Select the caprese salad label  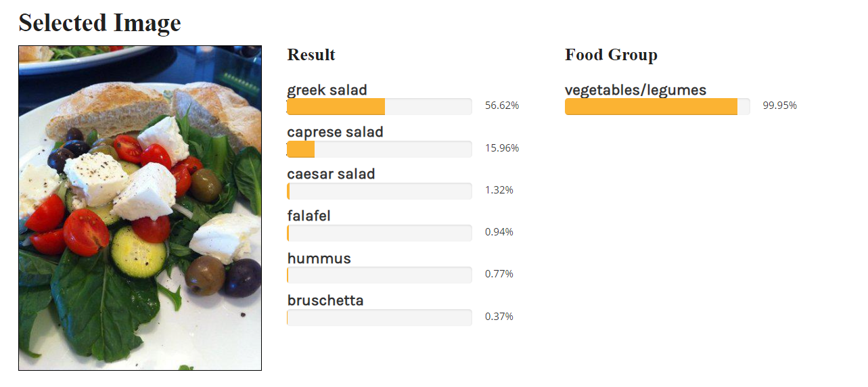pos(335,132)
